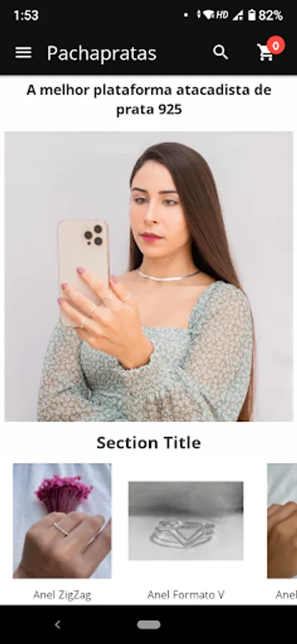
Task: Tap the search magnifier icon
Action: [220, 52]
